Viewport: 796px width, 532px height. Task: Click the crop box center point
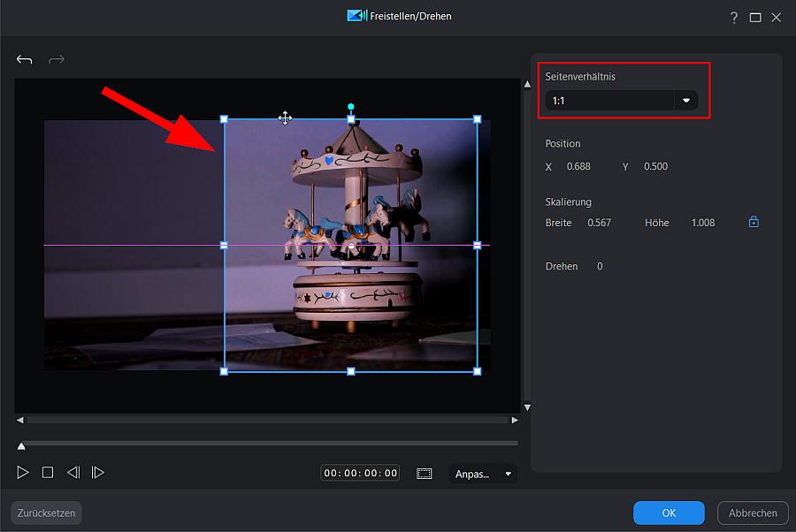(x=351, y=246)
